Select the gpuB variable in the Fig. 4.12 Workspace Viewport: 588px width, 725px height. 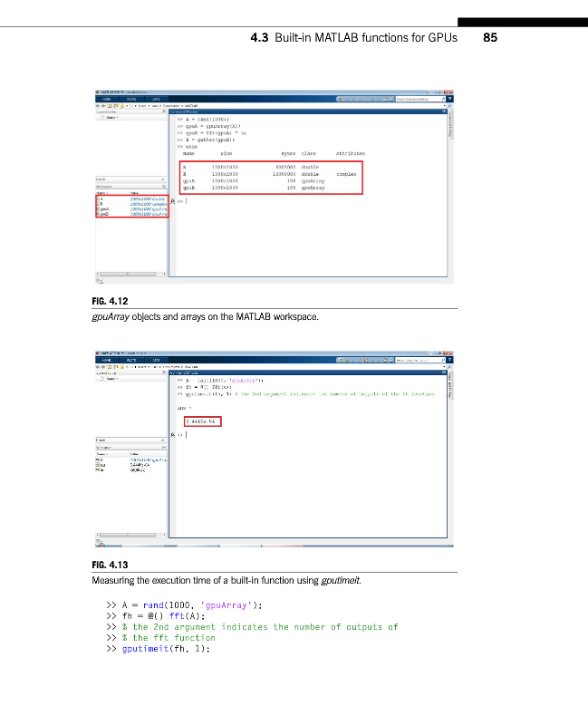(103, 214)
